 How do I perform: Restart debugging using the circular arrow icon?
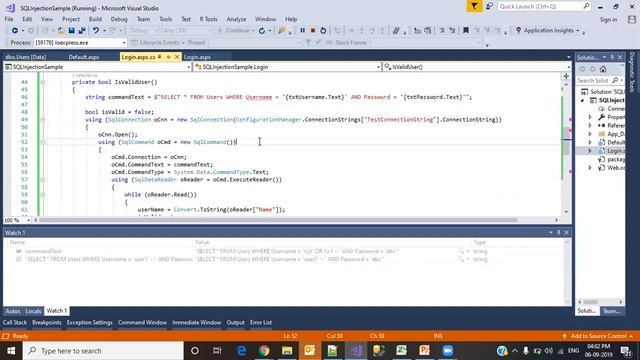coord(323,31)
